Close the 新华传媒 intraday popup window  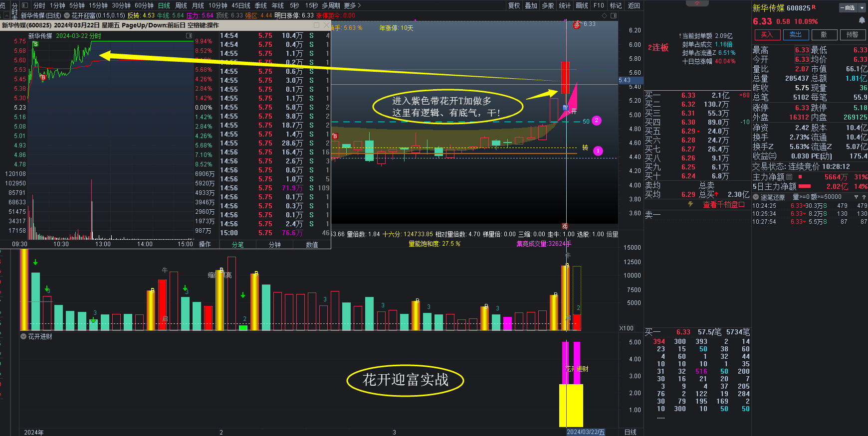tap(326, 25)
